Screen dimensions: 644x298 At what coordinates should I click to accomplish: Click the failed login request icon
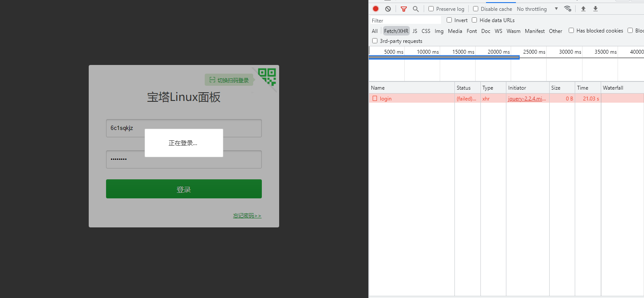coord(375,99)
